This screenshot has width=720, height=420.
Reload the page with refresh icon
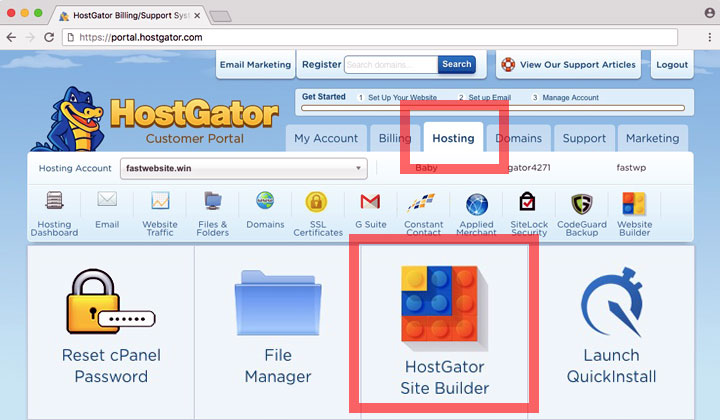(49, 37)
